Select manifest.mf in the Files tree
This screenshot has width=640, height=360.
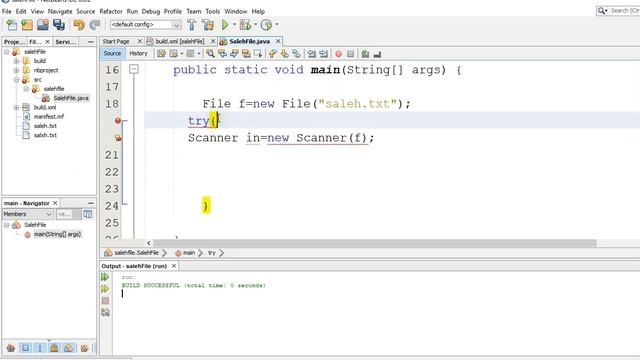pos(49,116)
